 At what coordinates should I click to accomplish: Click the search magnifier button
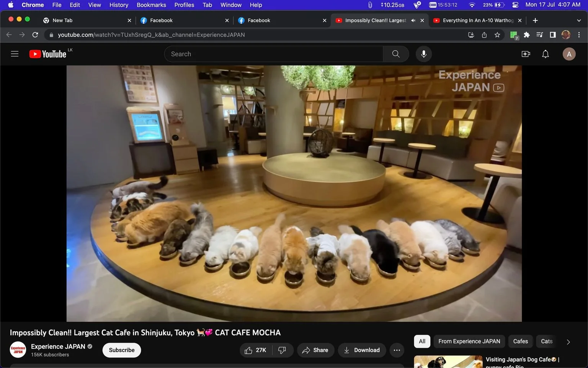coord(396,54)
